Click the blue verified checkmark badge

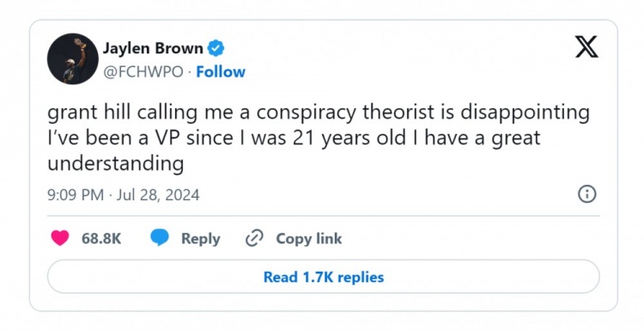pos(216,48)
